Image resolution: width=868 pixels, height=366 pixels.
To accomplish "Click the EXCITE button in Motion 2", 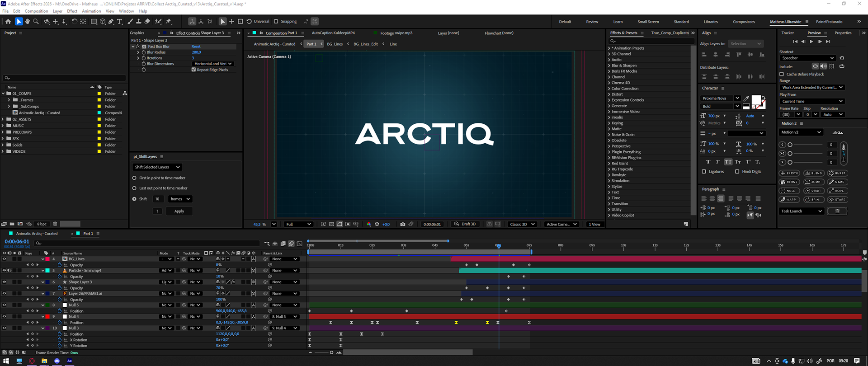I will tap(790, 173).
